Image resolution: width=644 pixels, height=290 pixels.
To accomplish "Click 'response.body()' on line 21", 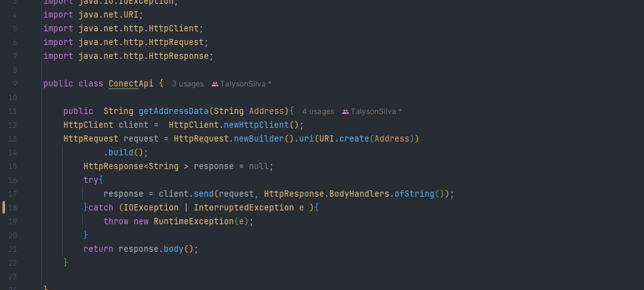I will coord(156,249).
